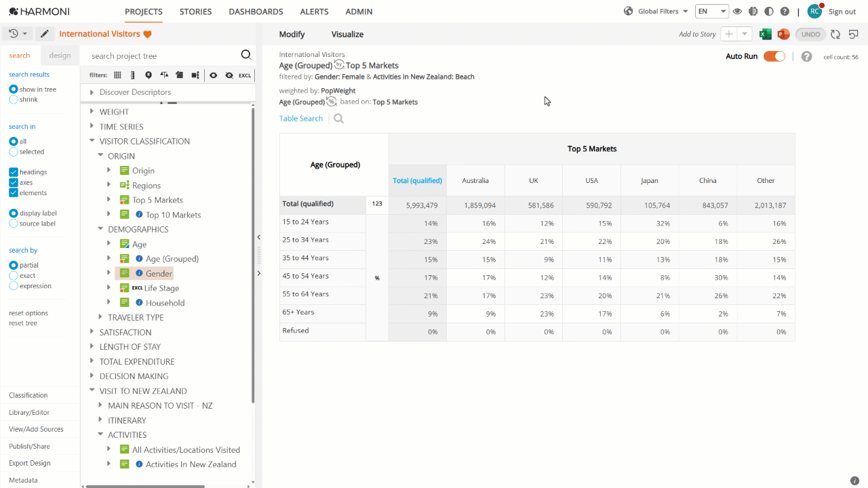This screenshot has width=868, height=488.
Task: Open the DASHBOARDS menu
Action: pyautogui.click(x=256, y=12)
